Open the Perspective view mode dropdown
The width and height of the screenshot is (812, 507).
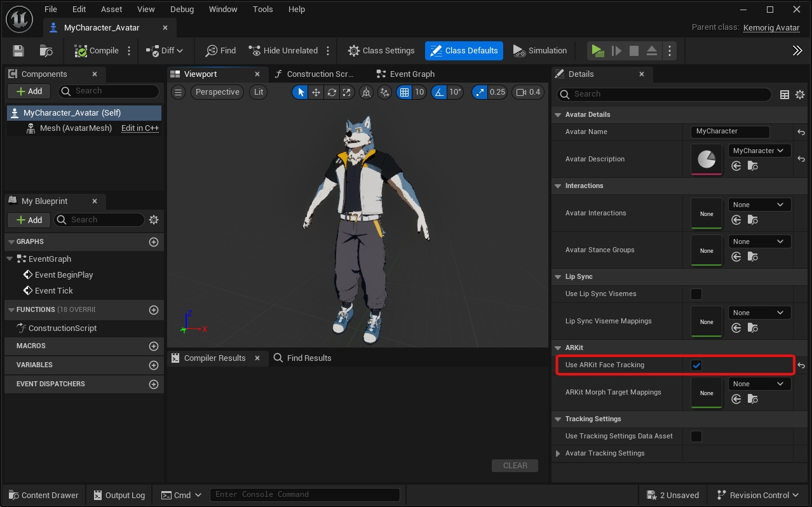point(217,92)
